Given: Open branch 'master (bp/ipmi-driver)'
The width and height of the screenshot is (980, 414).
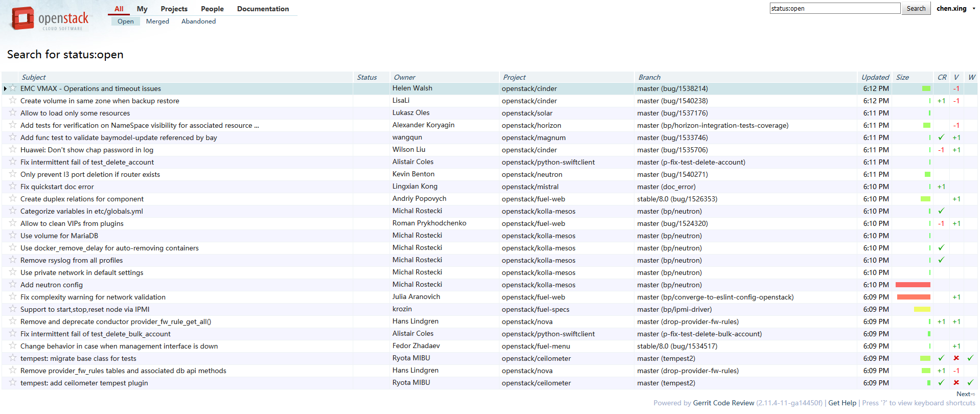Looking at the screenshot, I should click(674, 309).
